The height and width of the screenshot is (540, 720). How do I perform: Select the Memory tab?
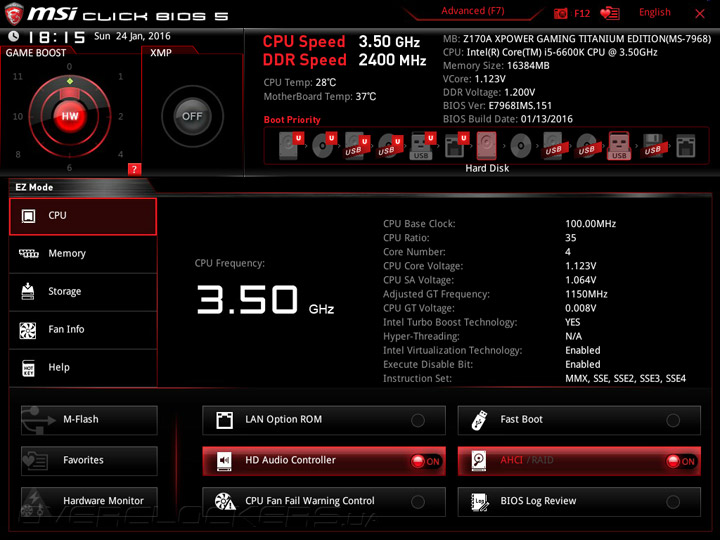(83, 254)
